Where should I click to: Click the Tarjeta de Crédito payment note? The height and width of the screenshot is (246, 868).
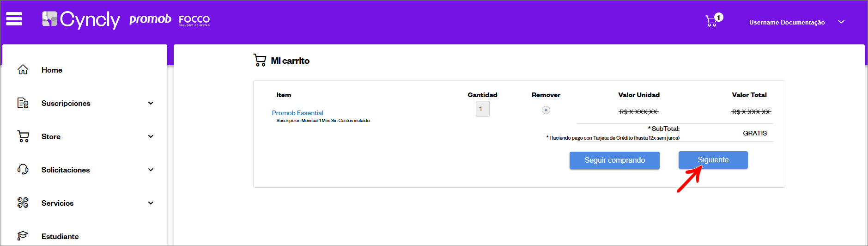(x=613, y=138)
